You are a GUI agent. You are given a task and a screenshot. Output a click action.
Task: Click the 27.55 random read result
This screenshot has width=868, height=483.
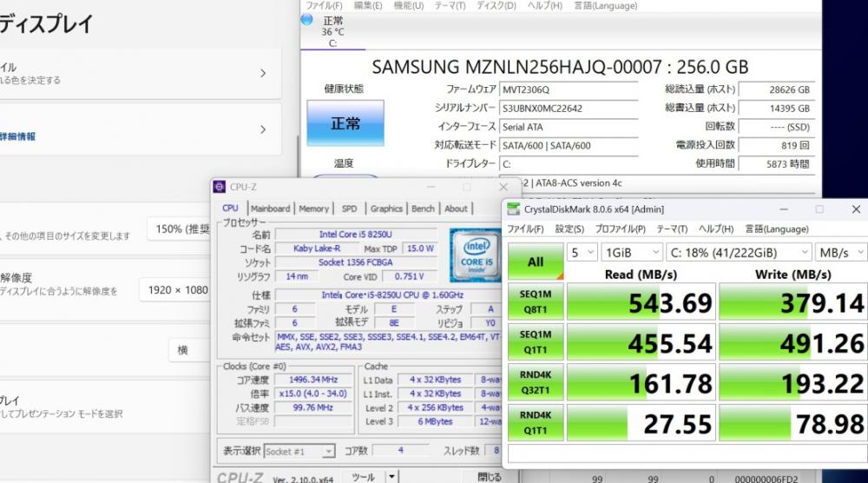[641, 422]
